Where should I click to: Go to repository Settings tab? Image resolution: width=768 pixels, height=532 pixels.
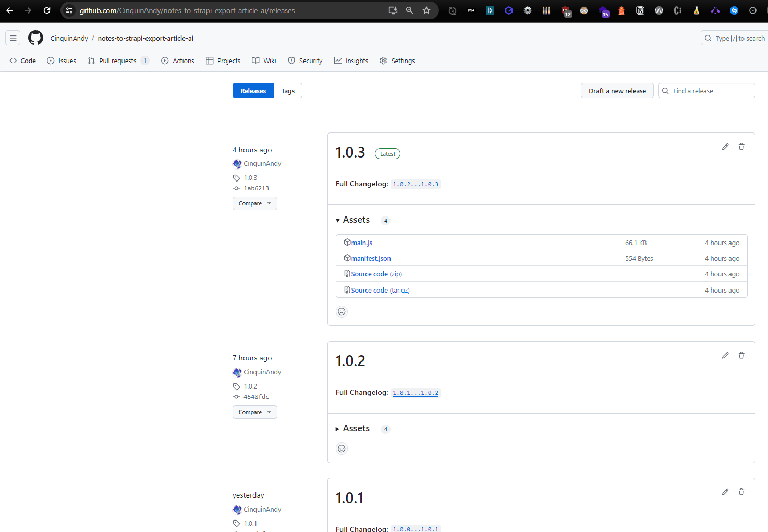pyautogui.click(x=397, y=61)
